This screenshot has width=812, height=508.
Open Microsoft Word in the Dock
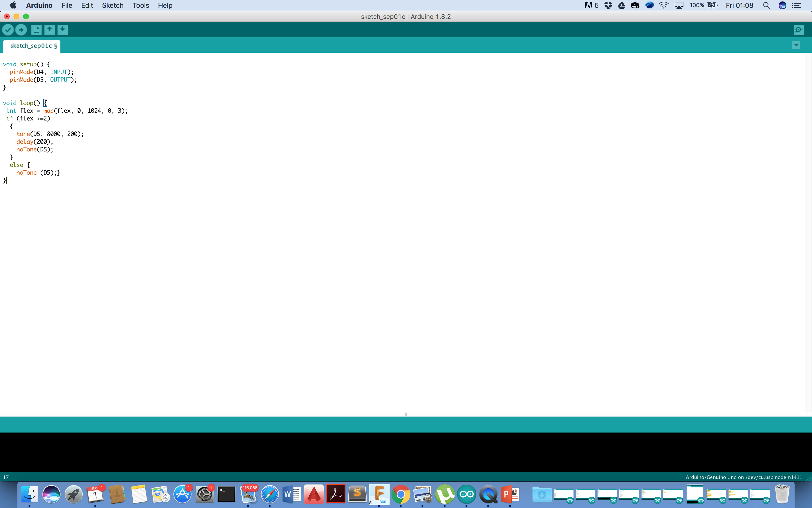tap(292, 494)
